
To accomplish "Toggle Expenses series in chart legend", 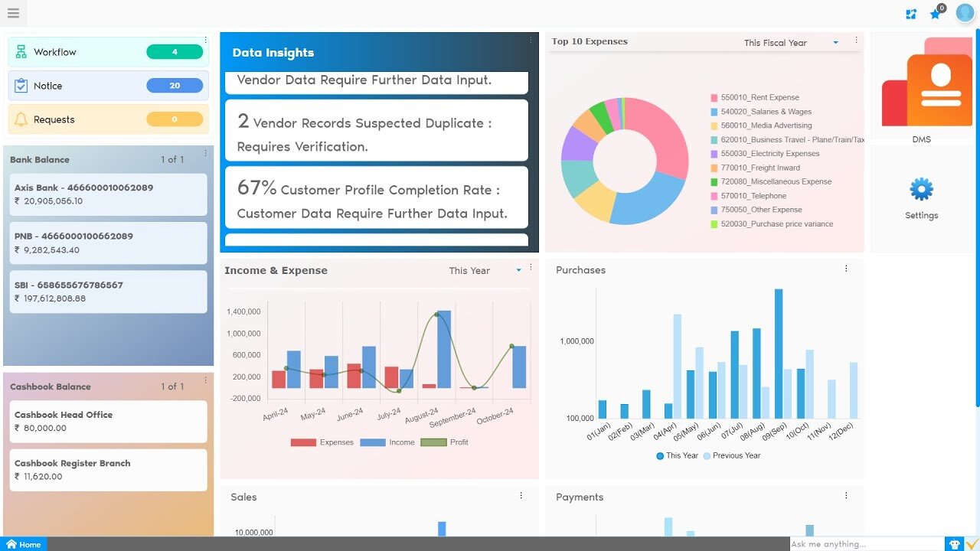I will [x=322, y=442].
